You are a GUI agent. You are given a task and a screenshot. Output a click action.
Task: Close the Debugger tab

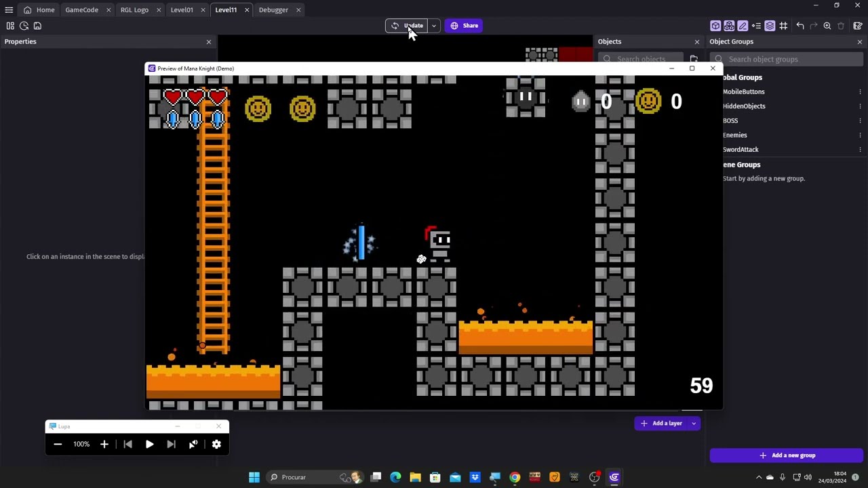pos(298,9)
